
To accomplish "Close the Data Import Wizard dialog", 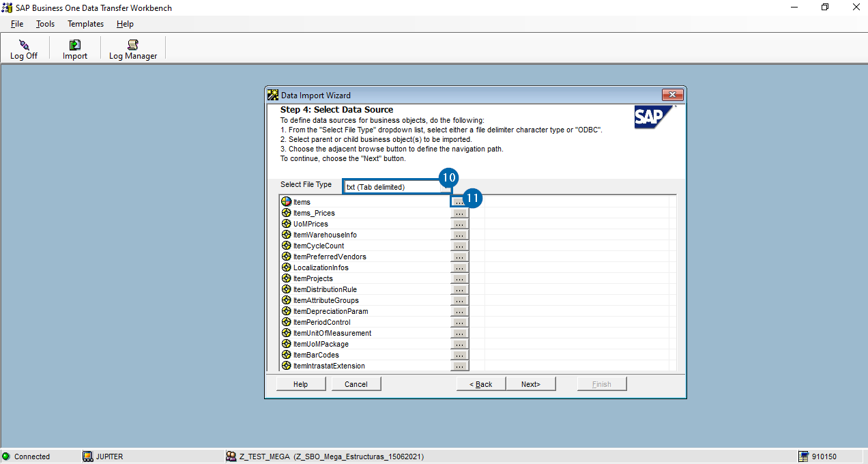I will tap(672, 95).
